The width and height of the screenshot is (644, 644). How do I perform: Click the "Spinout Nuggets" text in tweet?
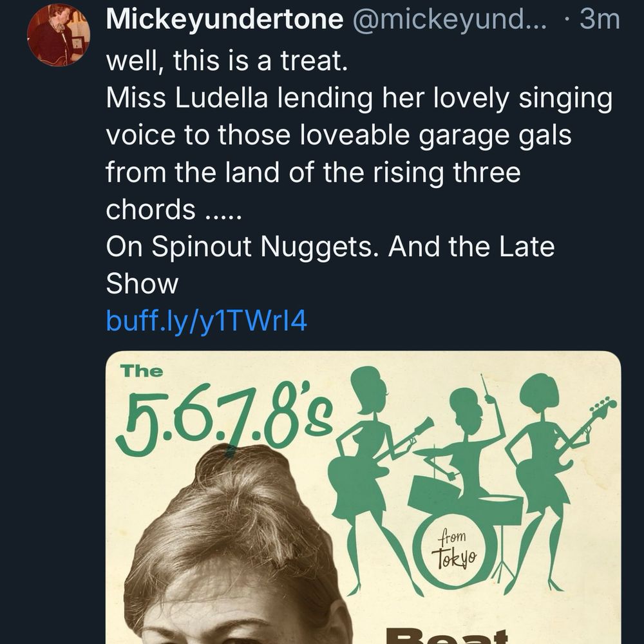pyautogui.click(x=259, y=247)
